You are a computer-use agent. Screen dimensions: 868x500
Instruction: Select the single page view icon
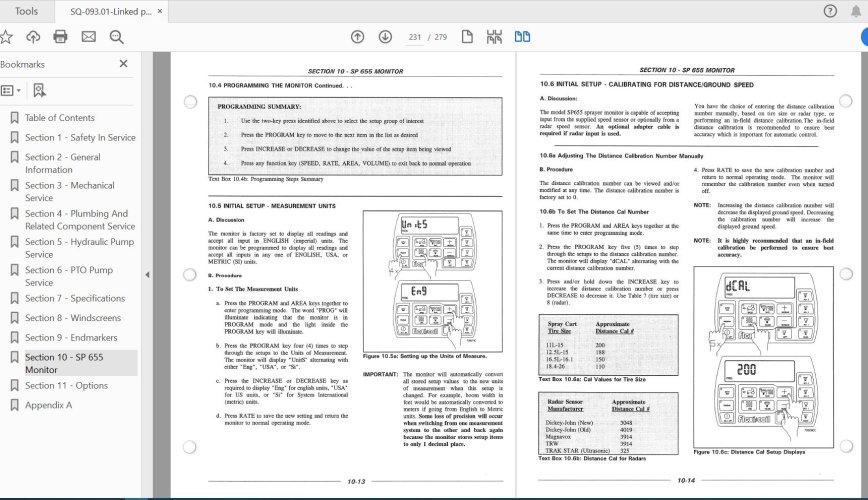click(x=467, y=37)
